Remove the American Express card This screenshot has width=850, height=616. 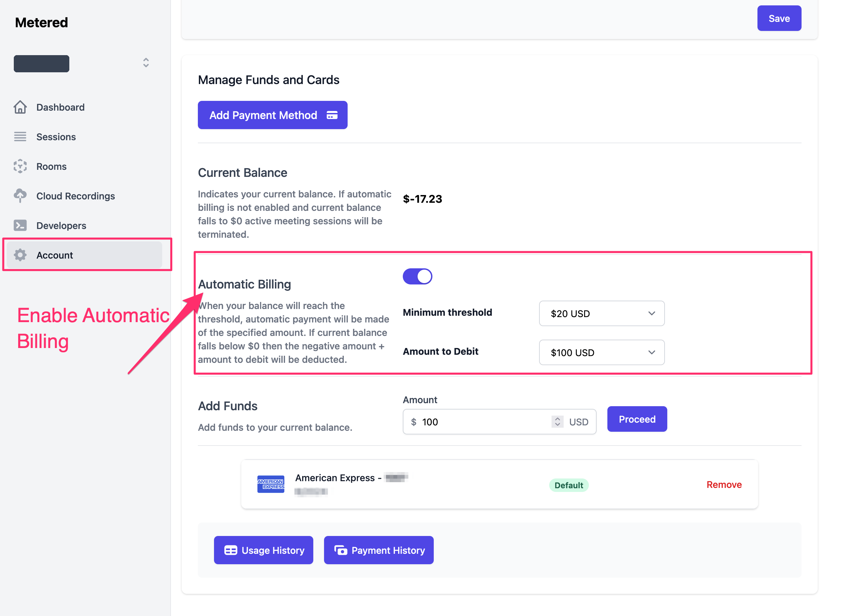click(724, 485)
